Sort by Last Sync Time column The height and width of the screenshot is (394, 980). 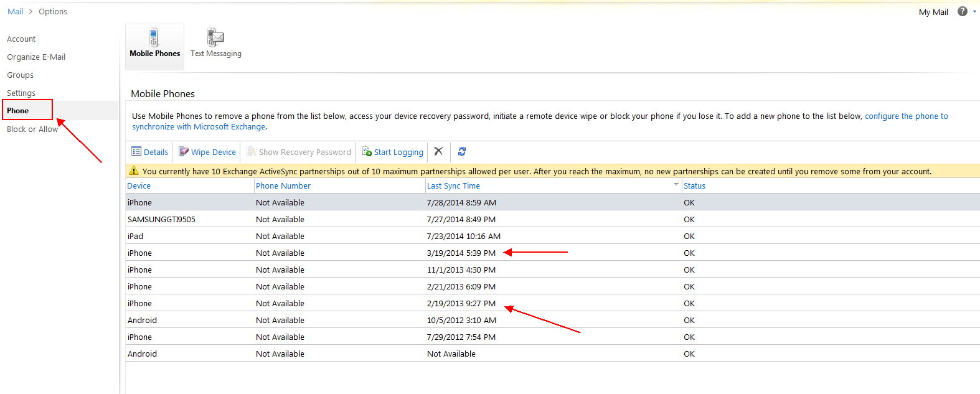453,186
